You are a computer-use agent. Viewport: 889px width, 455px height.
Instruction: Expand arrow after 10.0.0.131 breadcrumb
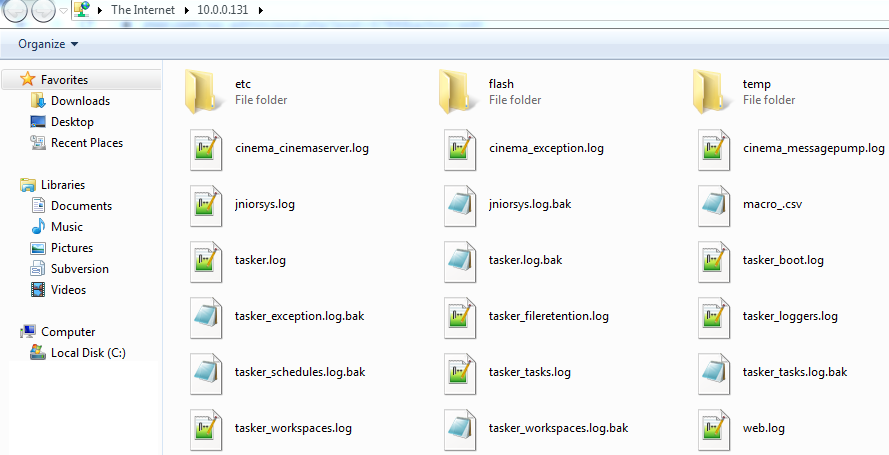pyautogui.click(x=261, y=10)
